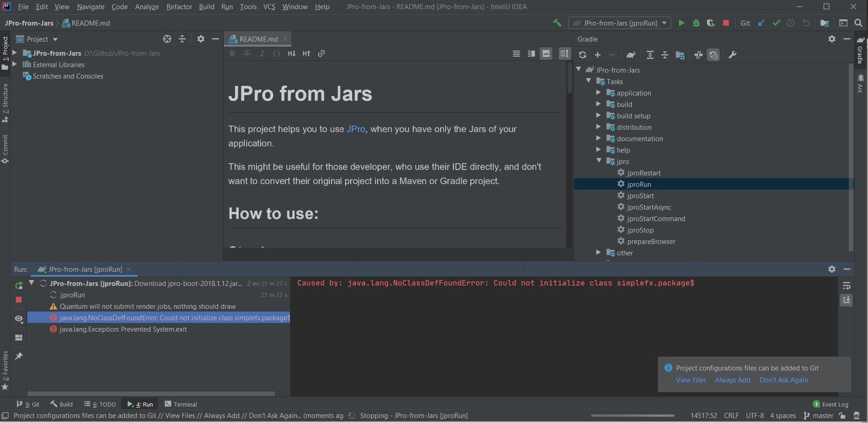Open Gradle settings with the wrench icon
Viewport: 868px width, 423px height.
pyautogui.click(x=732, y=55)
